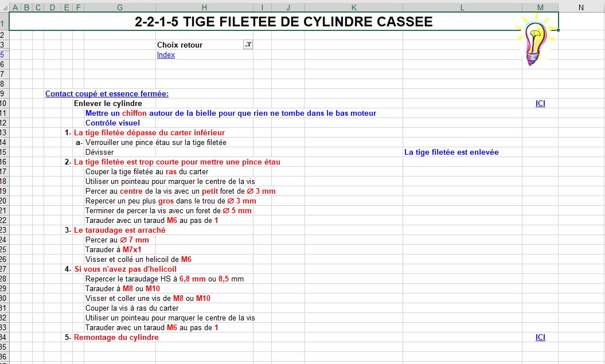This screenshot has width=605, height=364.
Task: Click the 'Contrôle visuel' cell
Action: (x=112, y=123)
